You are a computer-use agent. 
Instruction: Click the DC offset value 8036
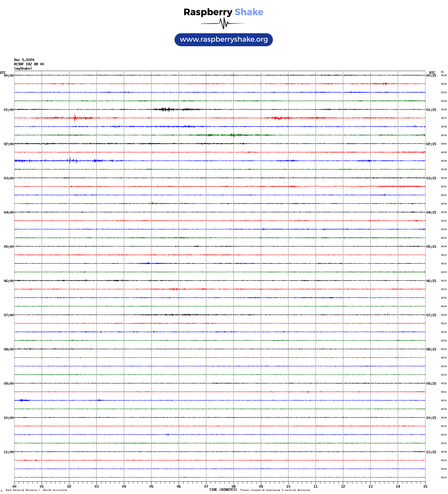coord(444,135)
